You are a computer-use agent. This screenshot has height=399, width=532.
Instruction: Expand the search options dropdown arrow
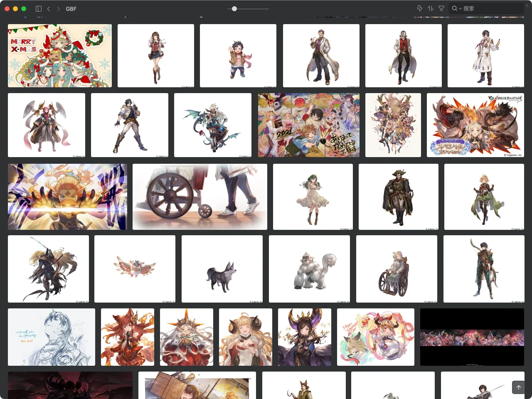tap(460, 9)
